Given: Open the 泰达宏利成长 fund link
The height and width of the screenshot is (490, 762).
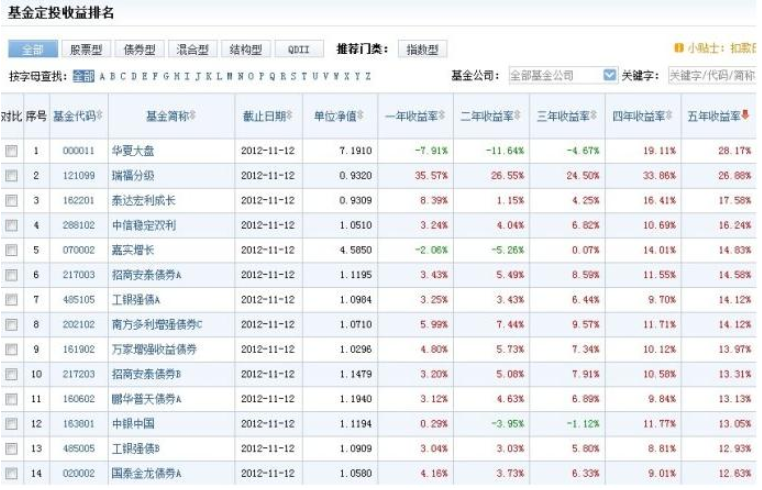Looking at the screenshot, I should pyautogui.click(x=144, y=200).
